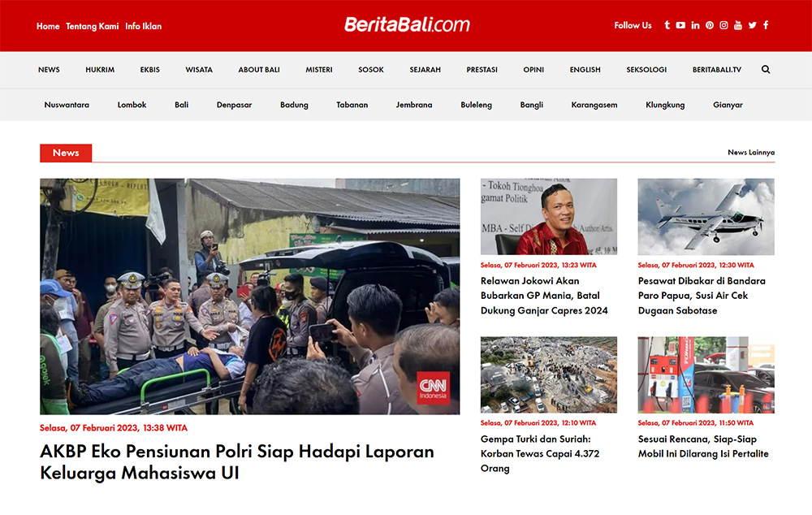Switch to the ENGLISH section
The width and height of the screenshot is (812, 515).
[585, 69]
